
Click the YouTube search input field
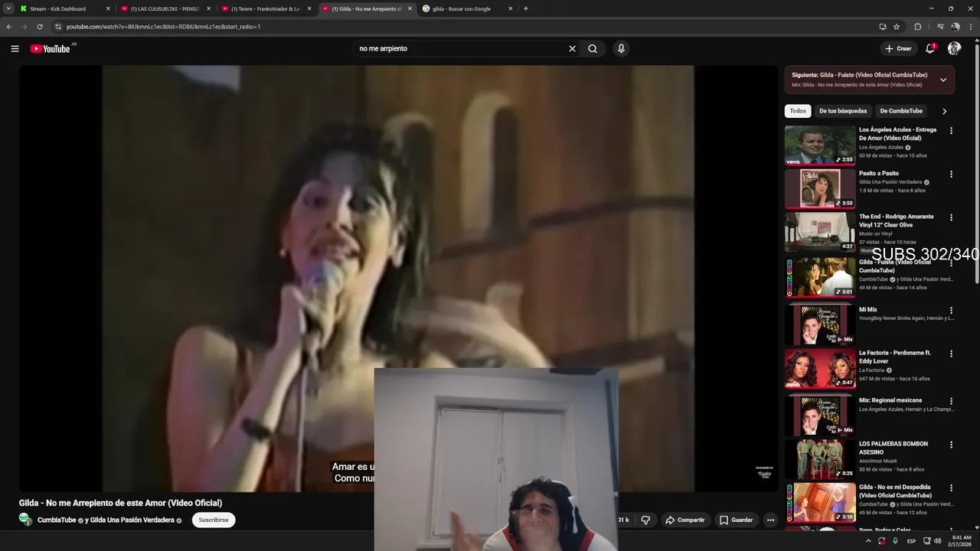[459, 48]
